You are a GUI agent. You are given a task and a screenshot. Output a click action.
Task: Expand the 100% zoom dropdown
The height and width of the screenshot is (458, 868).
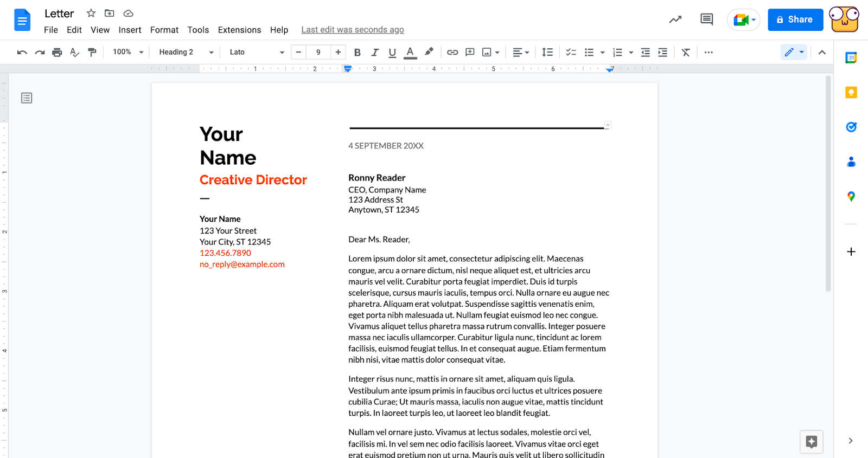(x=128, y=53)
